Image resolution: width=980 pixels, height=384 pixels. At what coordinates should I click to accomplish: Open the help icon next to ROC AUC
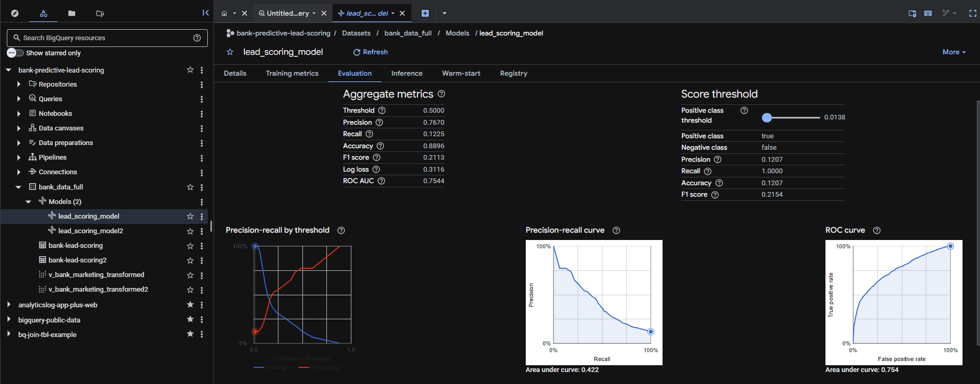click(381, 181)
